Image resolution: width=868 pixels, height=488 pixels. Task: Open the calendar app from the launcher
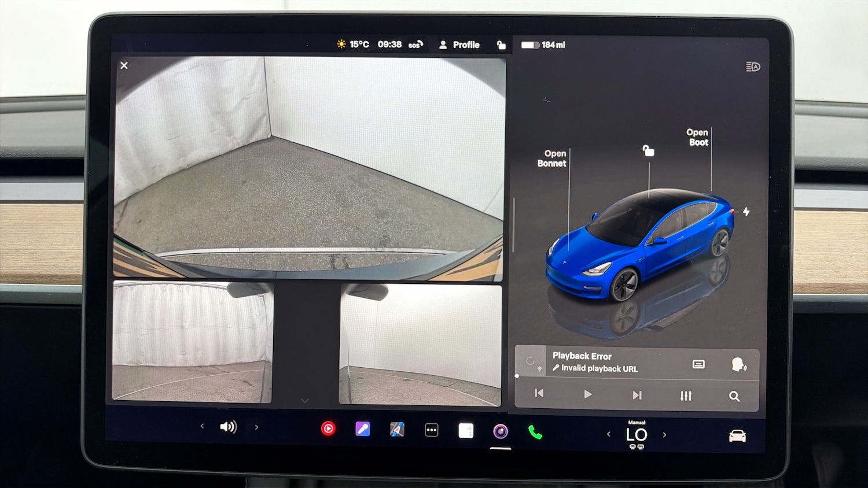466,430
